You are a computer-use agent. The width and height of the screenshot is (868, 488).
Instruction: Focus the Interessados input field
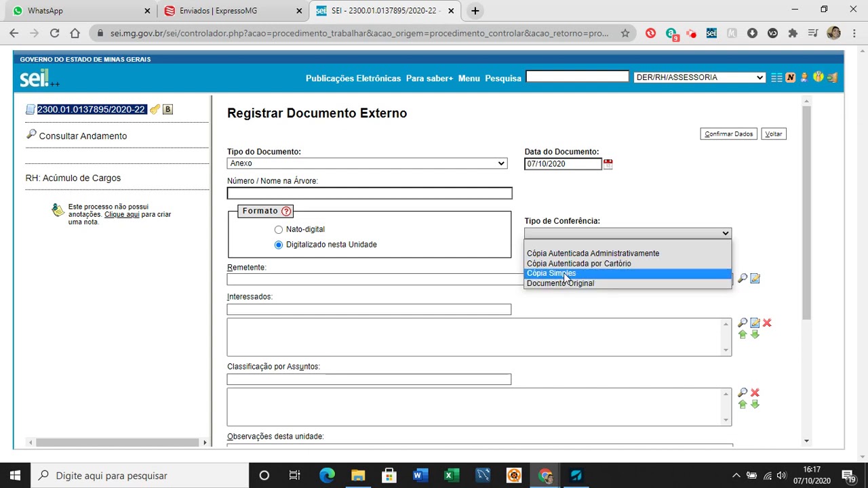tap(369, 310)
